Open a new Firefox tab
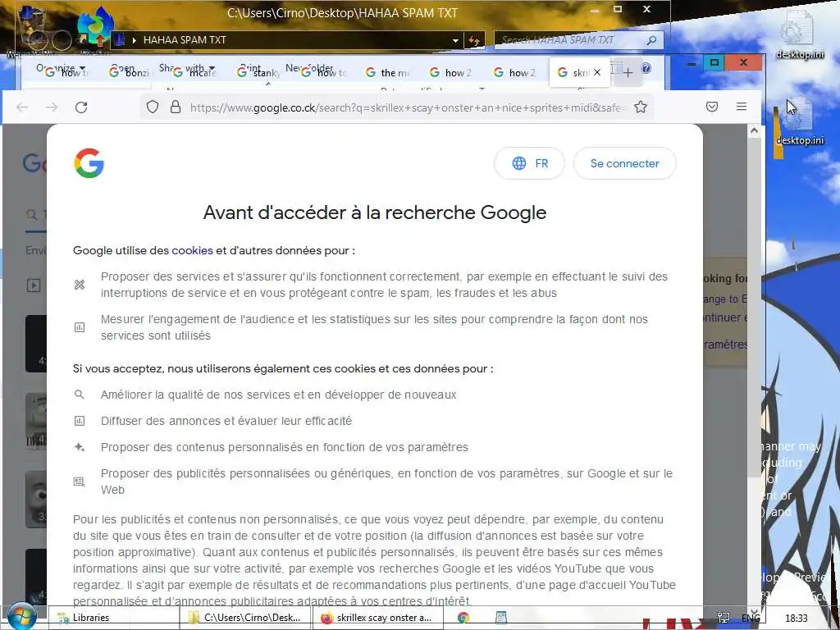Image resolution: width=840 pixels, height=630 pixels. [628, 72]
